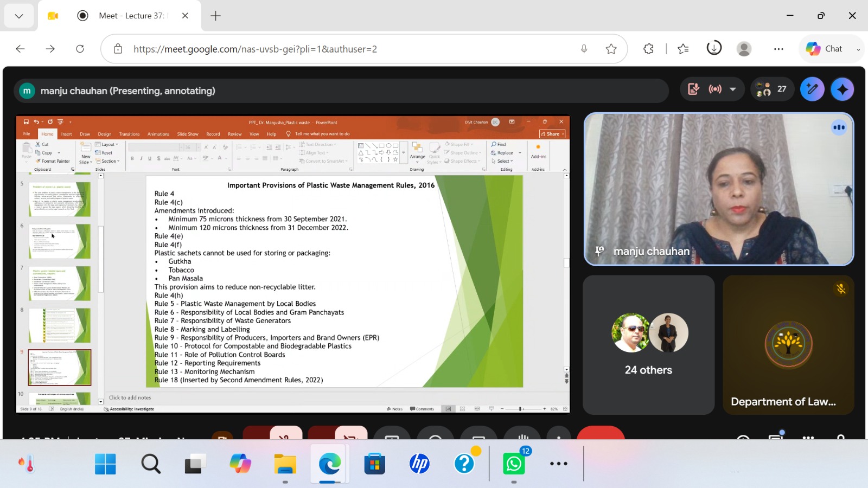
Task: Open the participants list showing 27
Action: coord(772,89)
